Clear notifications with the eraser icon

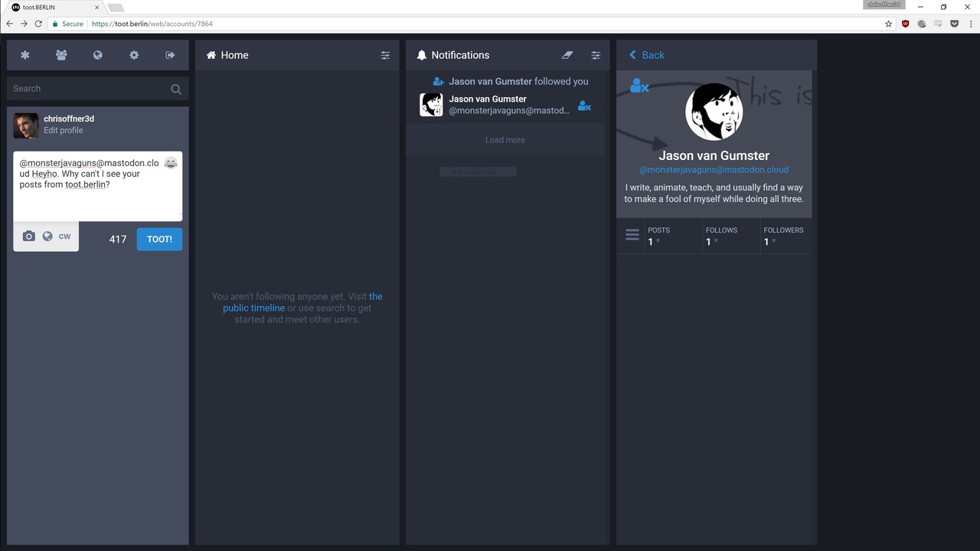(x=567, y=55)
